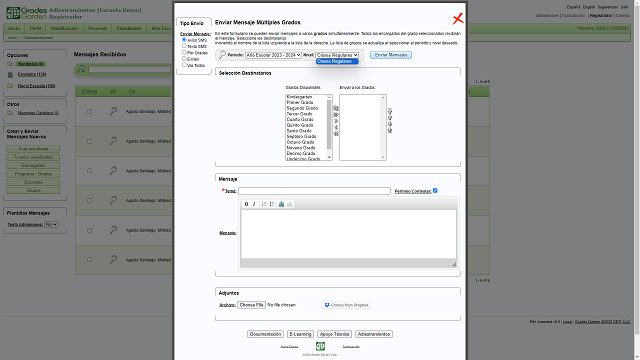
Task: Toggle the Permiso Contestar checkbox
Action: (x=435, y=191)
